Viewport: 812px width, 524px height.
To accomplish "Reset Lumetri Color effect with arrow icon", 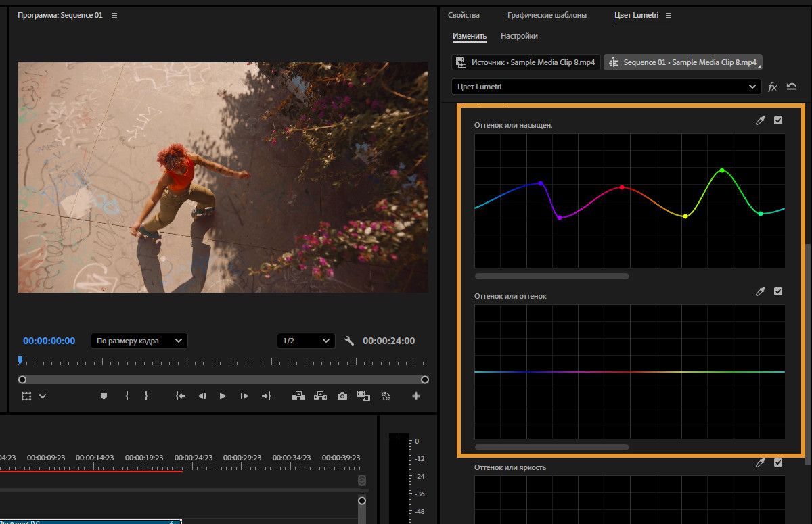I will (x=791, y=87).
